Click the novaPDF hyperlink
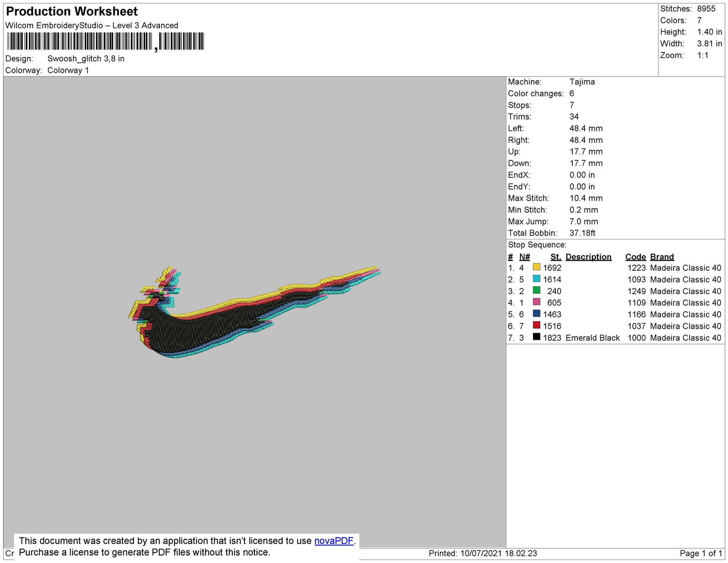728x563 pixels. click(334, 541)
